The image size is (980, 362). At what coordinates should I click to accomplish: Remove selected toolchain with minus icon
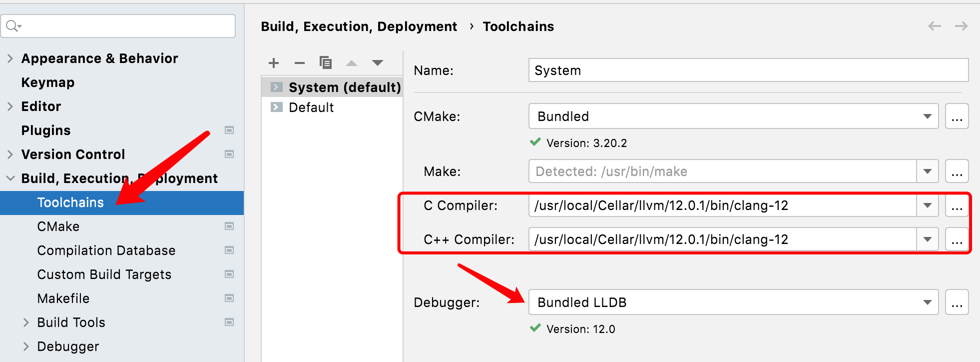pos(300,63)
